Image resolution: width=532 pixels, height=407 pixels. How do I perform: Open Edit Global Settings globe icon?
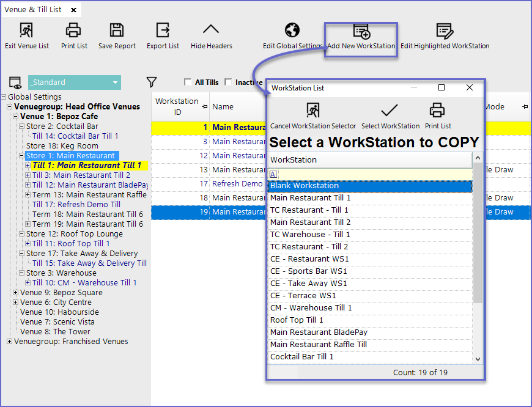(x=293, y=31)
